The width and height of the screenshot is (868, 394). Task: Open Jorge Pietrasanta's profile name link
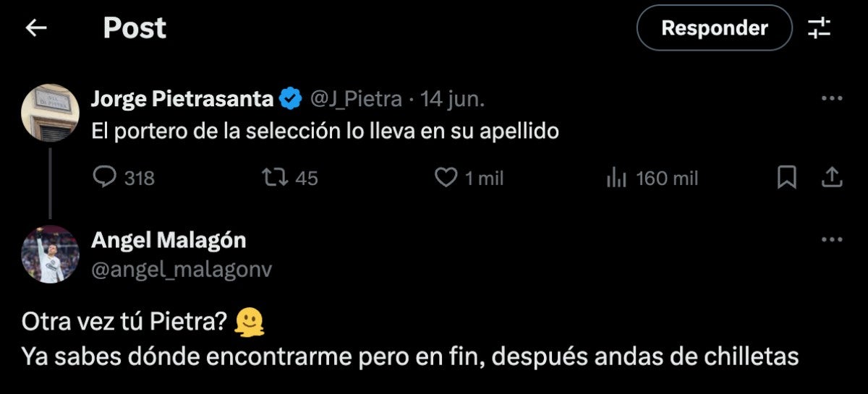(x=182, y=99)
